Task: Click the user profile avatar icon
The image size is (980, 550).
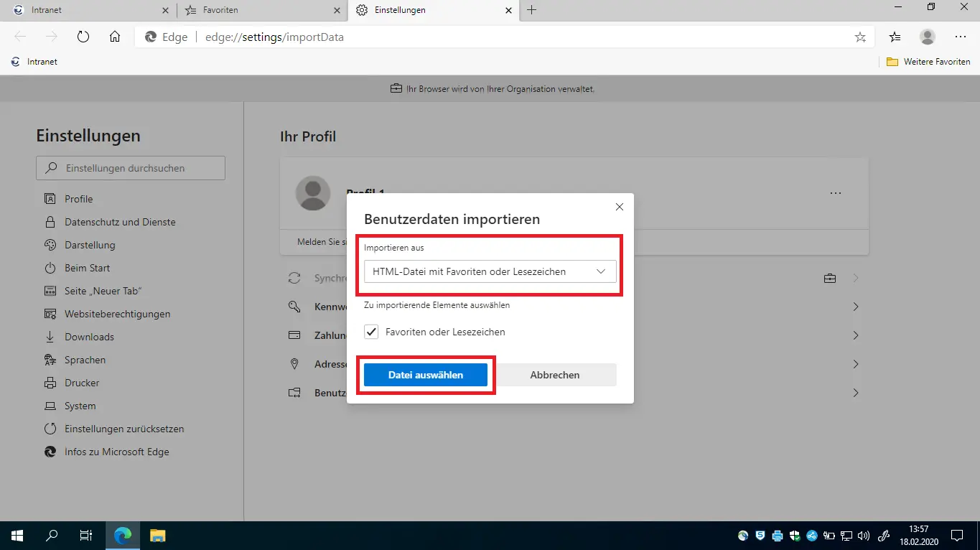Action: click(928, 37)
